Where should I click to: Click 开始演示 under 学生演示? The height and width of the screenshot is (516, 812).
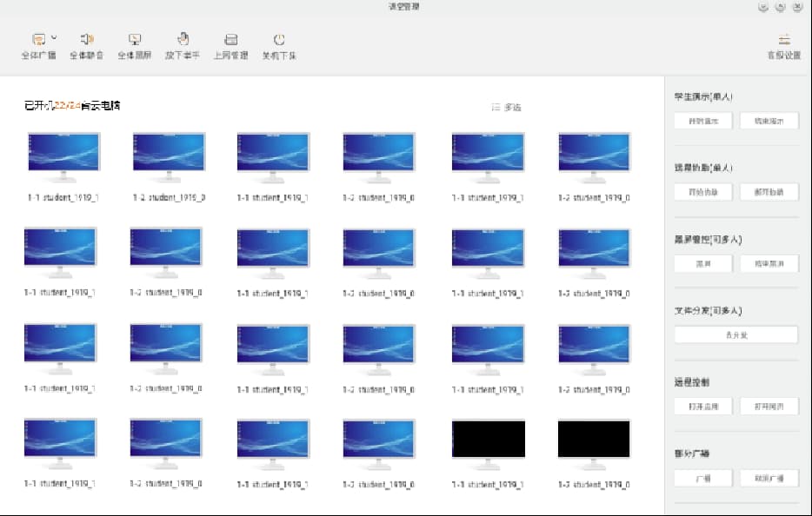703,121
